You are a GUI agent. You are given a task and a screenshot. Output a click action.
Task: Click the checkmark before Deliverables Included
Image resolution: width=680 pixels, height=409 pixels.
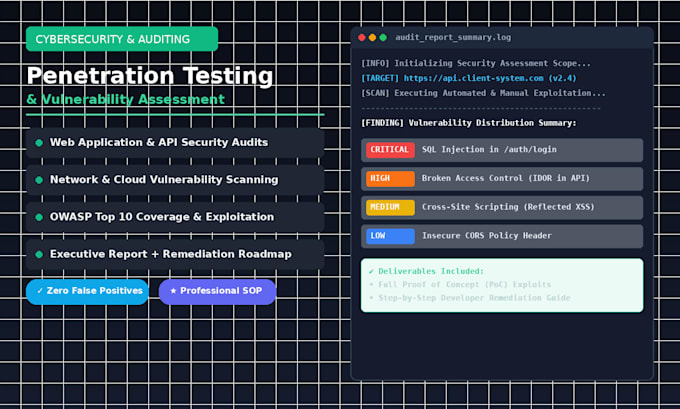(x=371, y=272)
